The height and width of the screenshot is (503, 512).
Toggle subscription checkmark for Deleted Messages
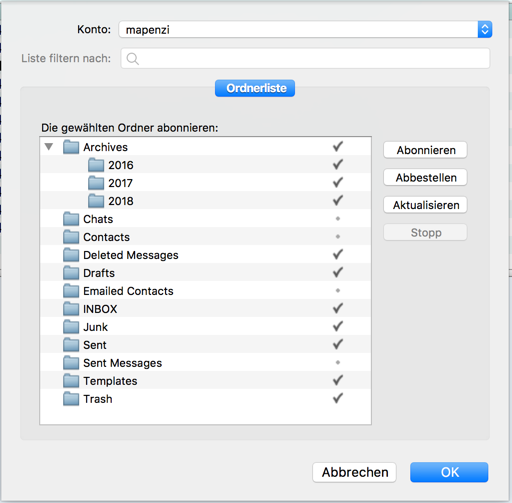(x=338, y=255)
